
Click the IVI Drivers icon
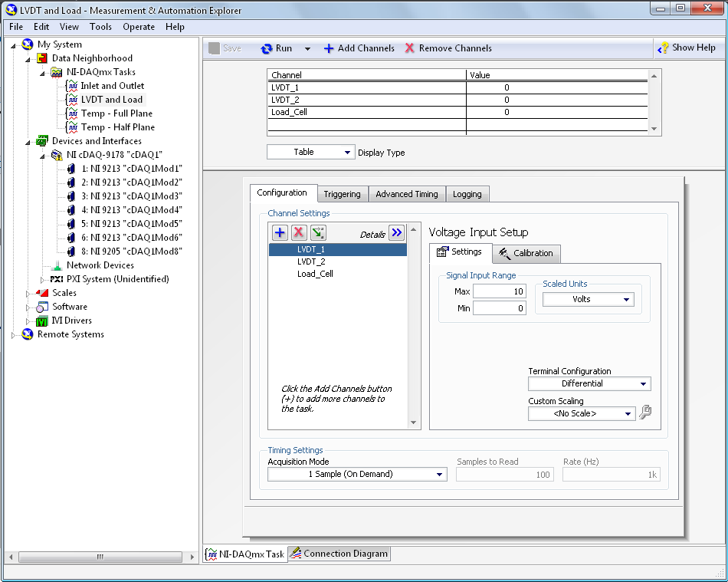tap(42, 321)
